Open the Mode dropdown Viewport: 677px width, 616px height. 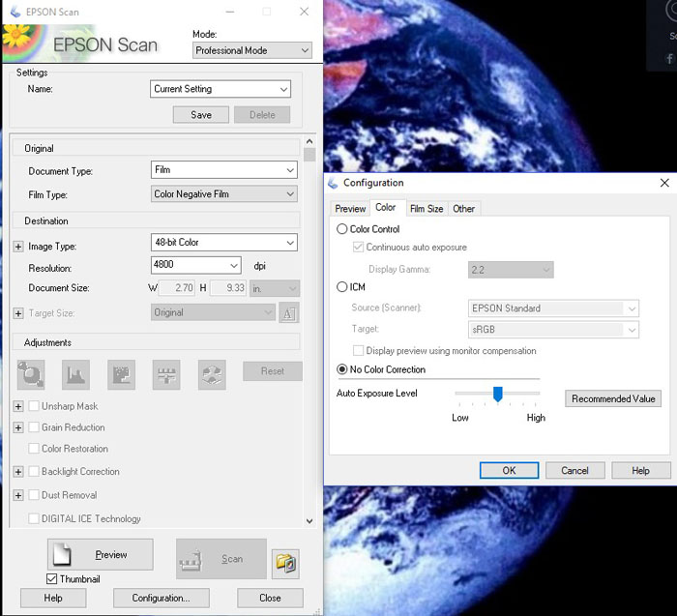(252, 50)
